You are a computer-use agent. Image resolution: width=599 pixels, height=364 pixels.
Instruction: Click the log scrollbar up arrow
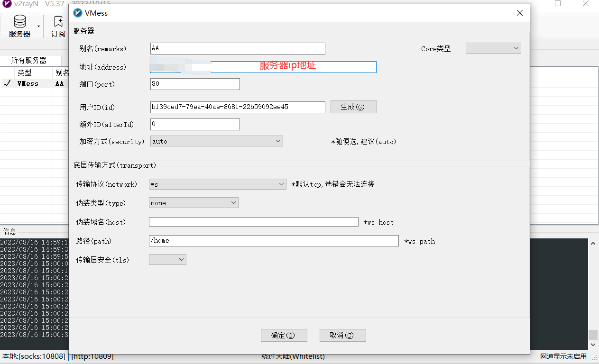tap(593, 244)
